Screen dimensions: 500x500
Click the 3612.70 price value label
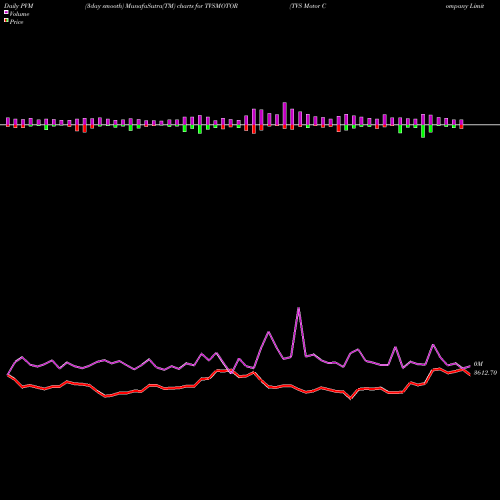pyautogui.click(x=485, y=373)
